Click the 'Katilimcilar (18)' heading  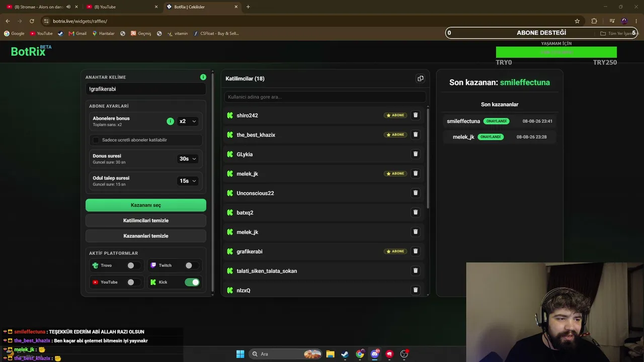(x=245, y=78)
